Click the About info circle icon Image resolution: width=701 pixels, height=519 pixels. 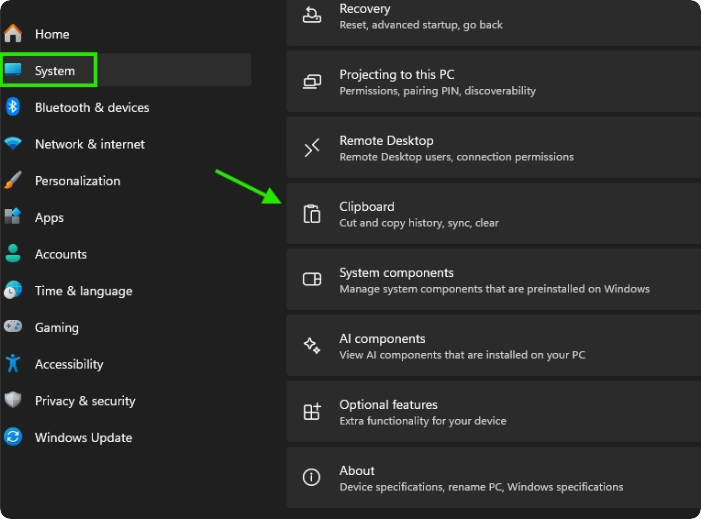coord(312,477)
